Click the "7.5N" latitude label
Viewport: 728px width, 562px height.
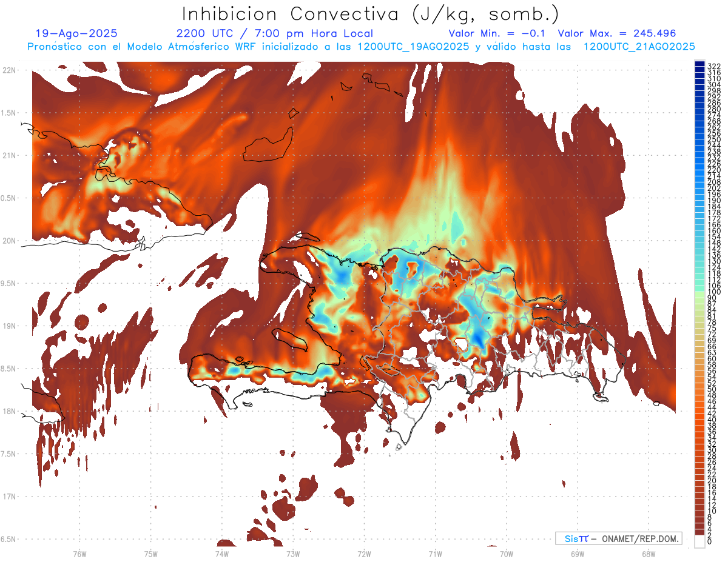tap(9, 454)
